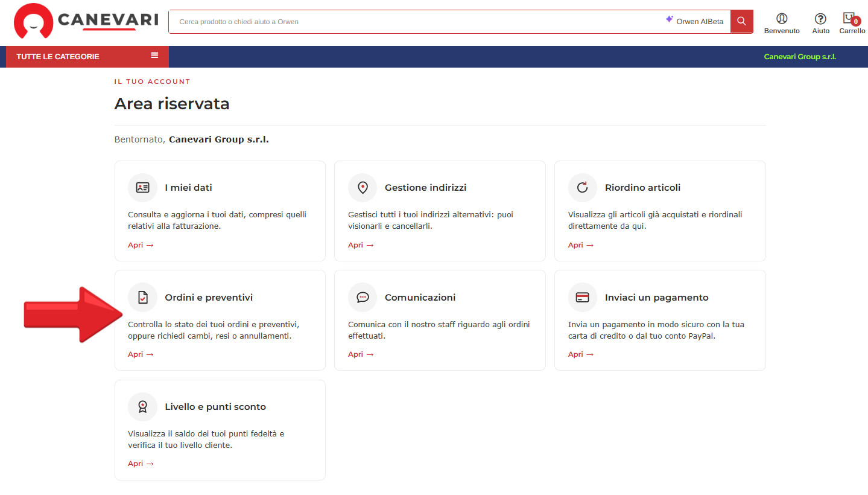Expand the TUTTE LE CATEGORIE menu
This screenshot has height=495, width=868.
(87, 56)
